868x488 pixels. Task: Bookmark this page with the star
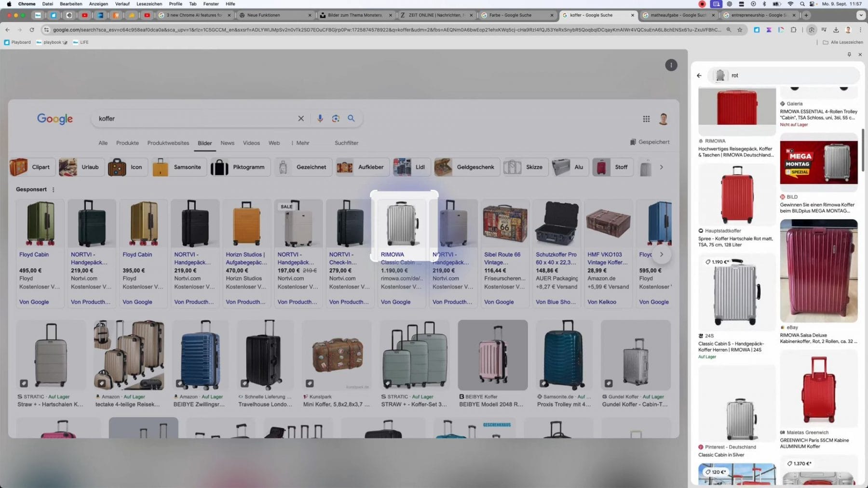740,30
